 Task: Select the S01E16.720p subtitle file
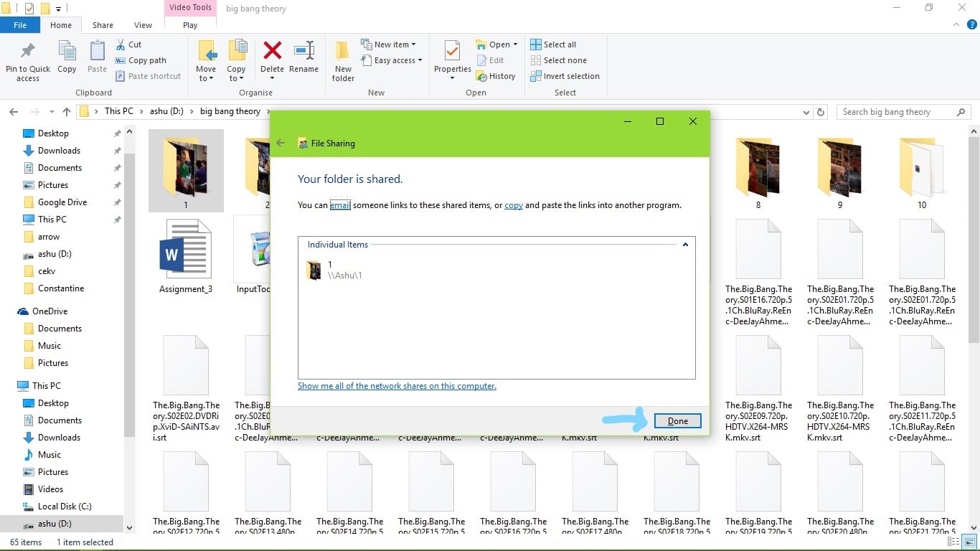pyautogui.click(x=758, y=273)
